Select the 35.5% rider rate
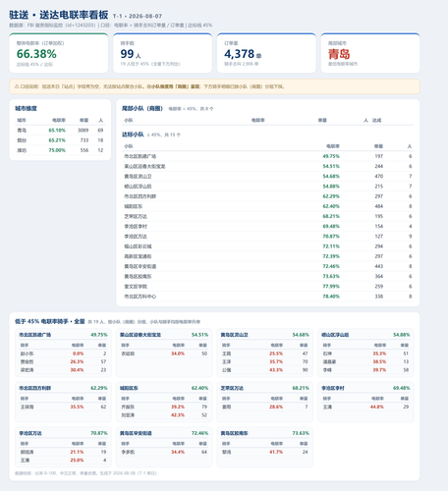 pos(77,407)
